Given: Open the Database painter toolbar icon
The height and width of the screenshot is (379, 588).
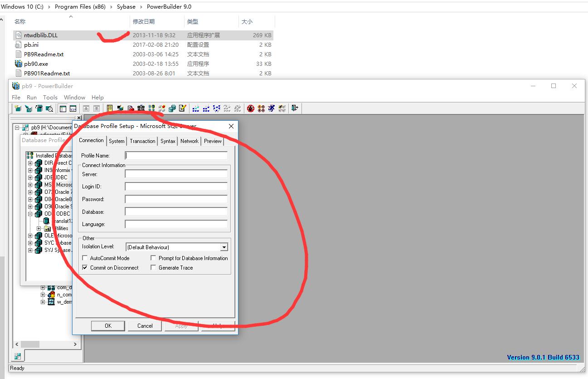Looking at the screenshot, I should tap(172, 108).
